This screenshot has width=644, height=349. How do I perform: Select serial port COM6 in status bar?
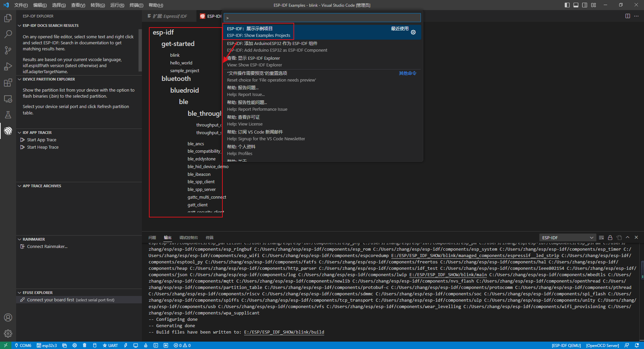coord(23,345)
